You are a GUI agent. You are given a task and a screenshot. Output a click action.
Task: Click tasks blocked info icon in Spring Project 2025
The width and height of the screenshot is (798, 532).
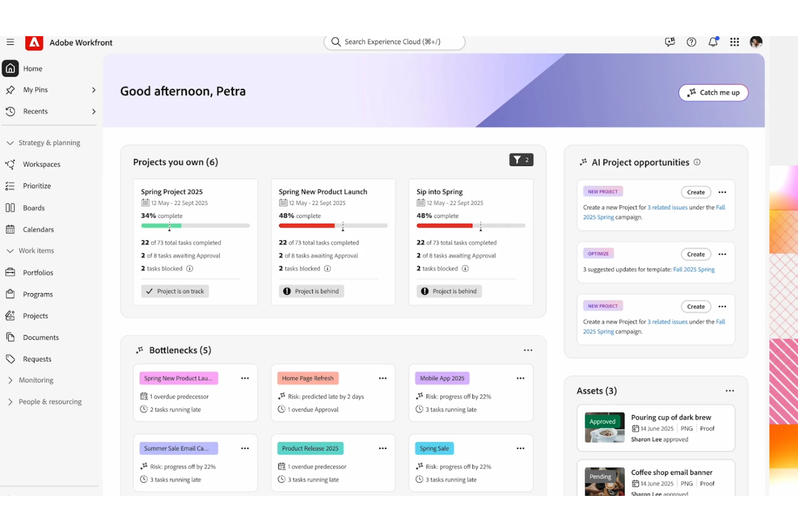(190, 268)
